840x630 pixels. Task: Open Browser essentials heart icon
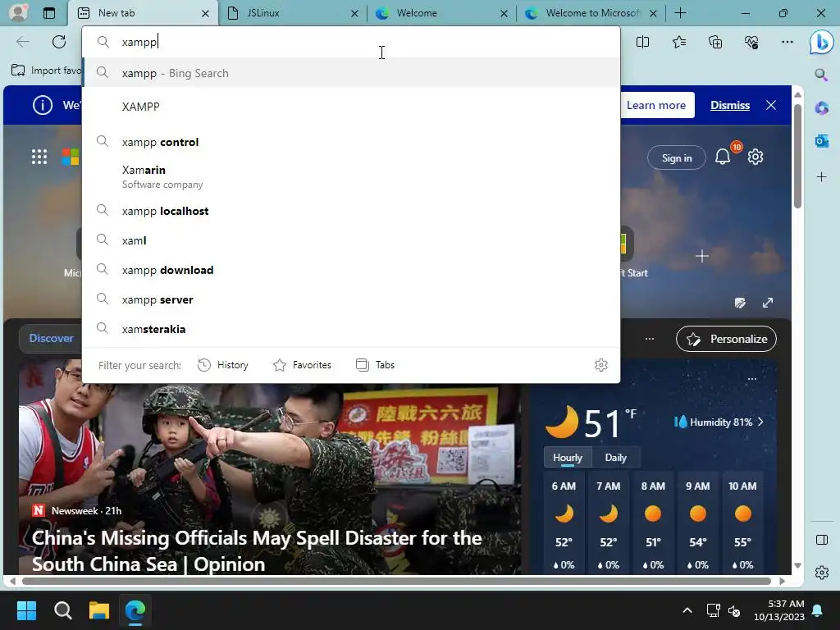click(751, 42)
